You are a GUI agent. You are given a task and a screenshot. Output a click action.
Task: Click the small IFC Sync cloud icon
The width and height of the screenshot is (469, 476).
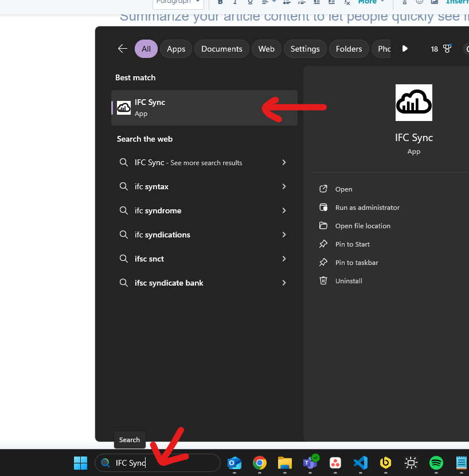(124, 108)
